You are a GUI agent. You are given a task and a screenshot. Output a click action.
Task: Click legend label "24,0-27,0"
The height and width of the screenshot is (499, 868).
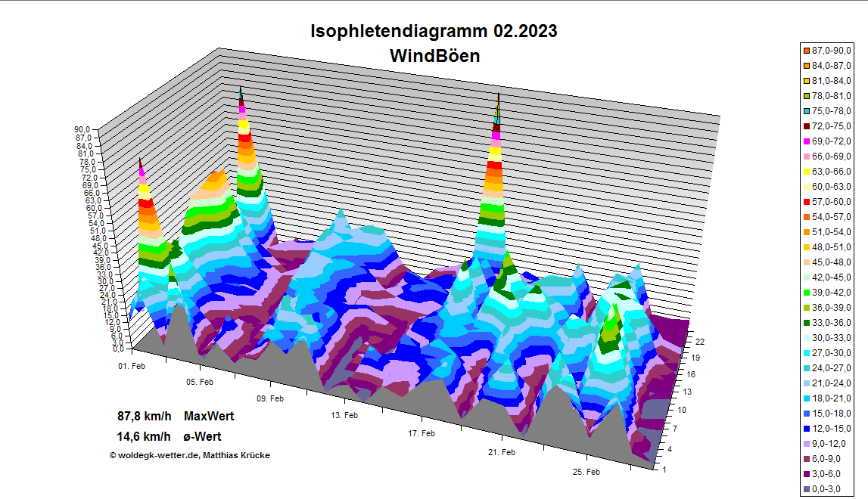[x=832, y=368]
